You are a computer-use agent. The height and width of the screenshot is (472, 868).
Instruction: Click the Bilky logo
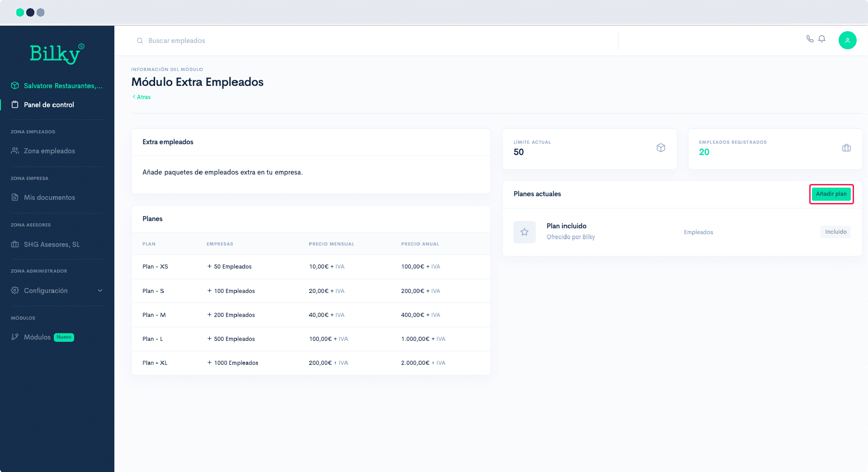pos(57,53)
